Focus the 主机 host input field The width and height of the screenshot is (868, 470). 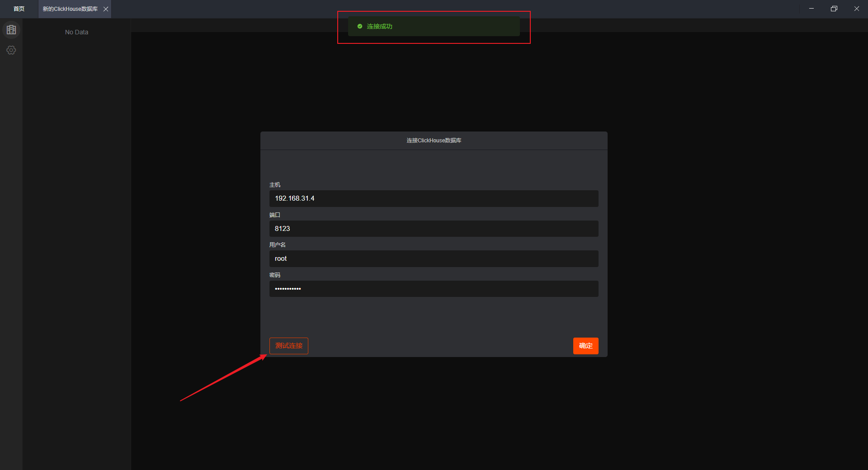pyautogui.click(x=434, y=198)
